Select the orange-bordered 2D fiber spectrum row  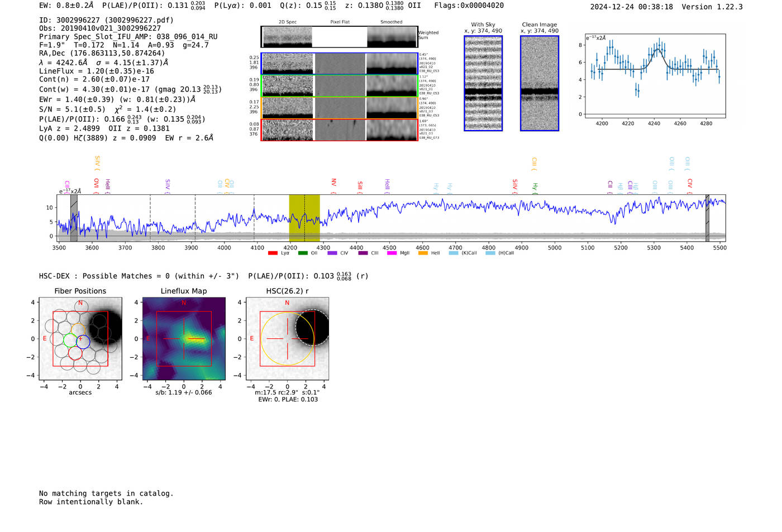point(340,108)
